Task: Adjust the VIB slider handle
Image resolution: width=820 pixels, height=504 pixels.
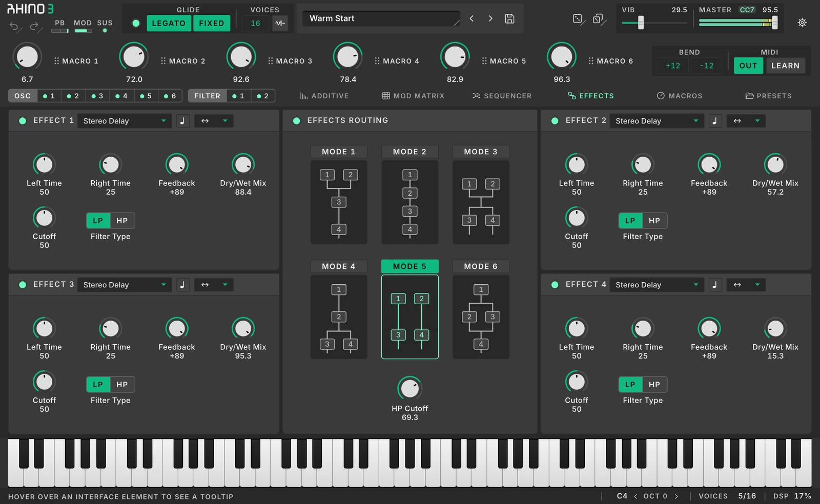Action: pos(641,23)
